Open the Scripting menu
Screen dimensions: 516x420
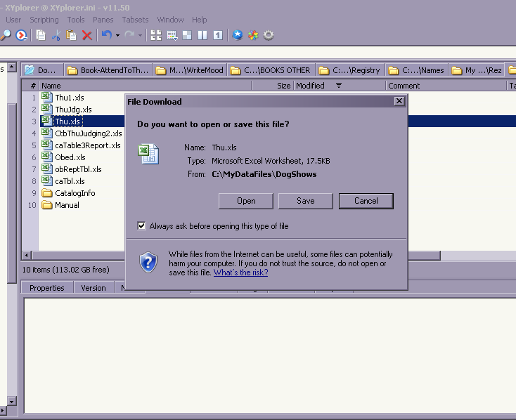click(x=44, y=20)
